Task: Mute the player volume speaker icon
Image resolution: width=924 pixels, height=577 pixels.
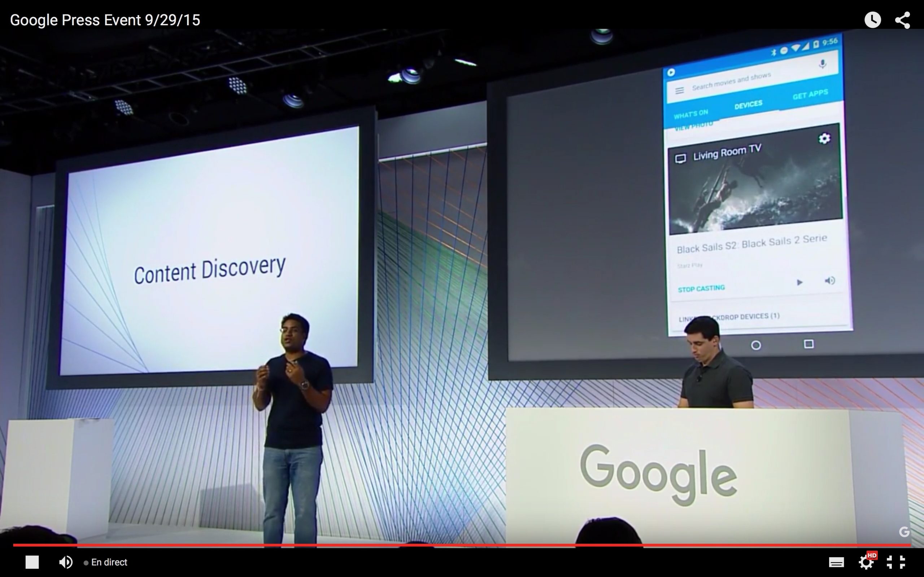Action: coord(66,562)
